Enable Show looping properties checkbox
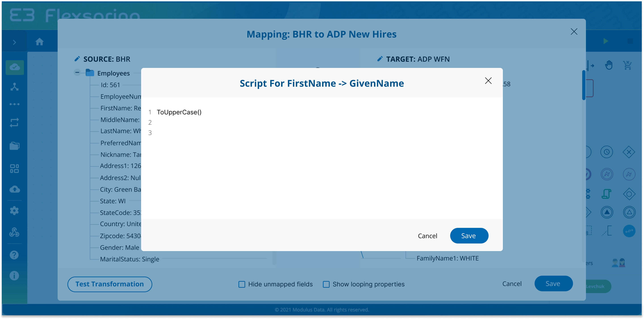644x319 pixels. click(326, 284)
